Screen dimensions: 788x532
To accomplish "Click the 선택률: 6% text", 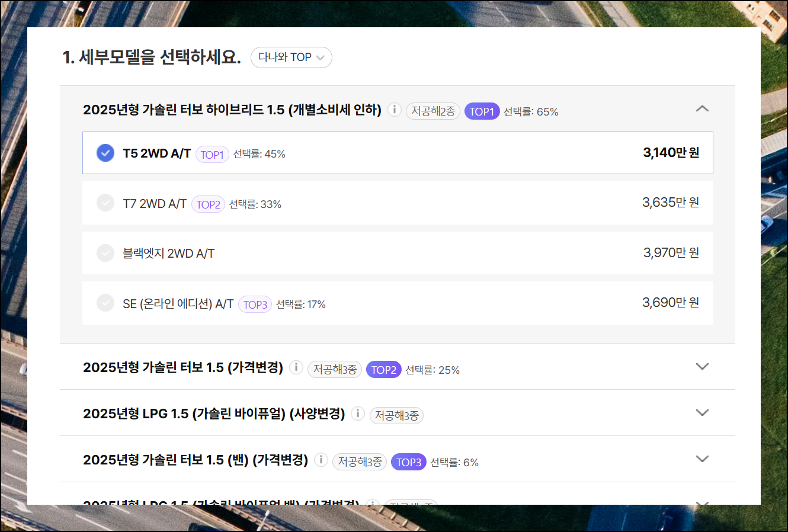I will pyautogui.click(x=454, y=463).
